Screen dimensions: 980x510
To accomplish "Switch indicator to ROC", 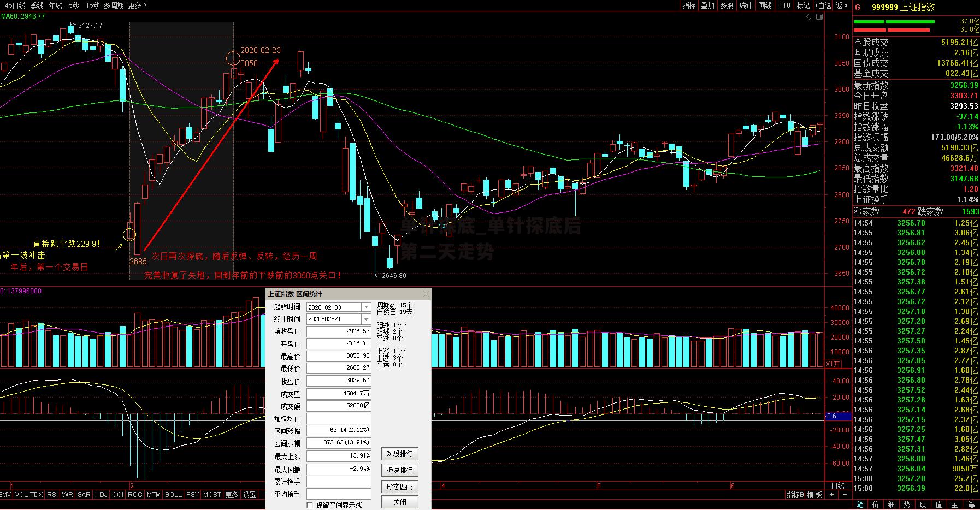I will click(x=135, y=495).
